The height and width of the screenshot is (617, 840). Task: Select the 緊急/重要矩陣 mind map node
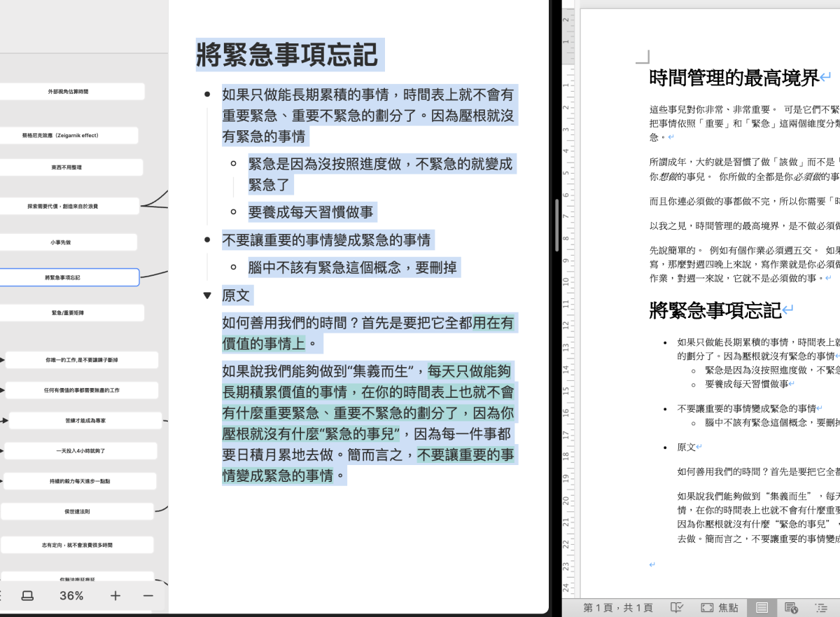67,312
